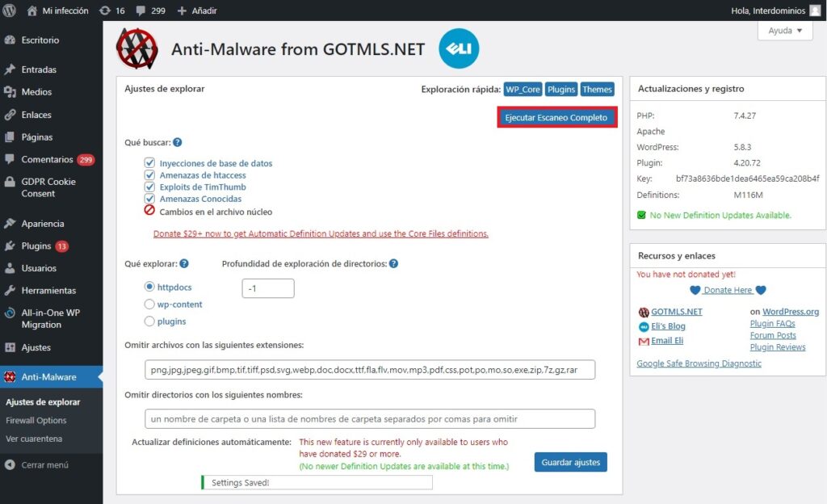The height and width of the screenshot is (504, 827).
Task: Open help icon for Profundidad de exploración
Action: pyautogui.click(x=393, y=263)
